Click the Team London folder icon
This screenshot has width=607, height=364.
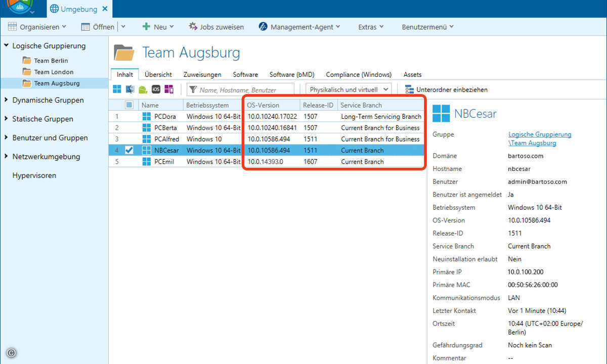(27, 72)
